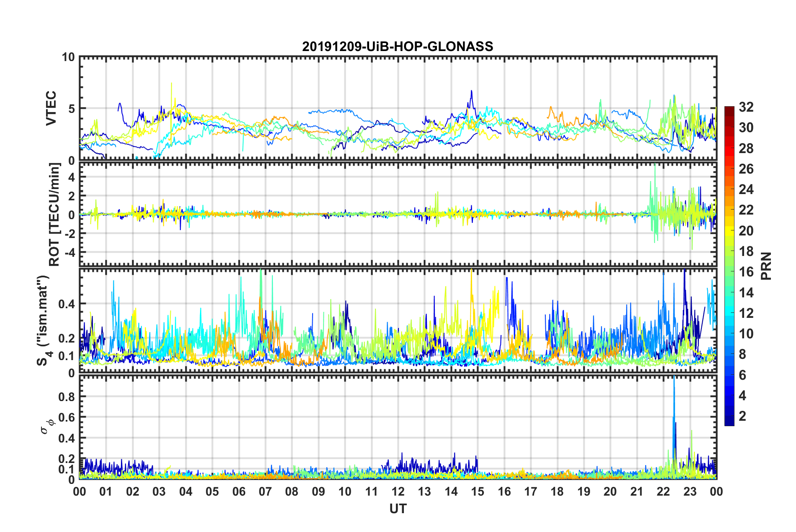
Task: Click colorbar tick label 2
Action: pos(742,416)
